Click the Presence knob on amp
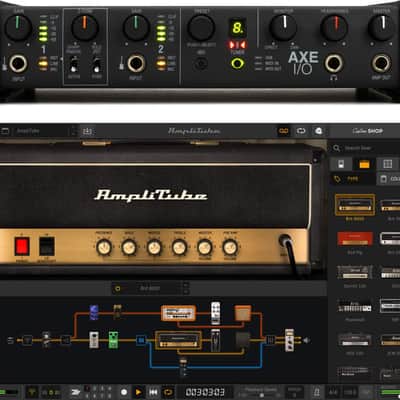This screenshot has height=400, width=400. coord(104,248)
